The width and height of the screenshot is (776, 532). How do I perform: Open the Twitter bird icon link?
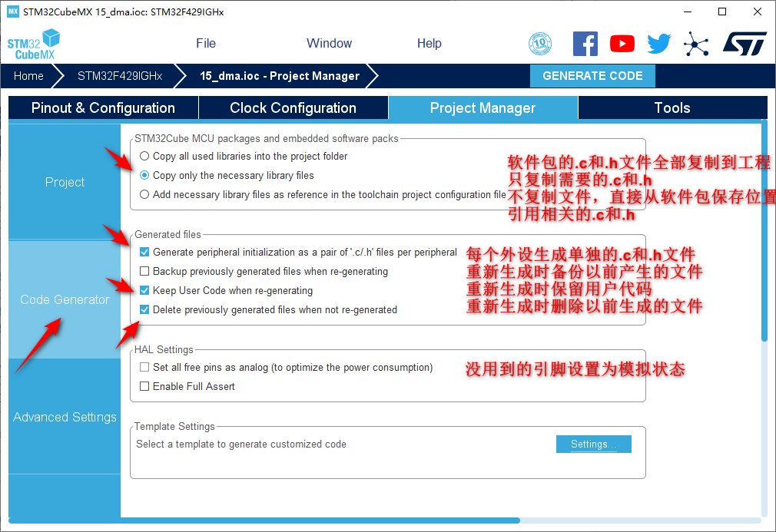coord(658,44)
